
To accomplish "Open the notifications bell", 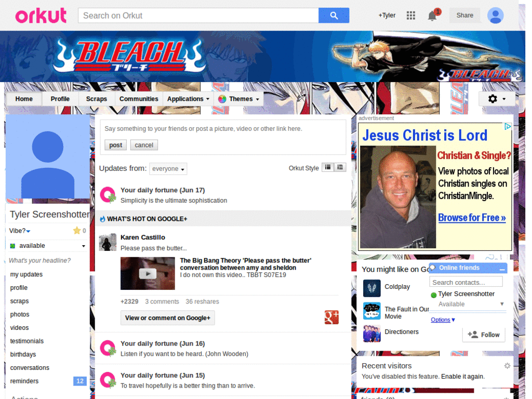I will click(432, 16).
